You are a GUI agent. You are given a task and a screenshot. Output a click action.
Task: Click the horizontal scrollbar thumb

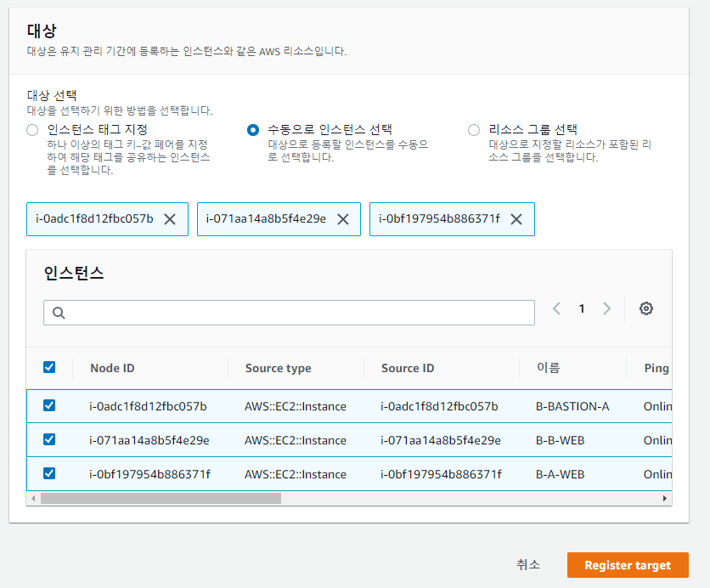(161, 498)
